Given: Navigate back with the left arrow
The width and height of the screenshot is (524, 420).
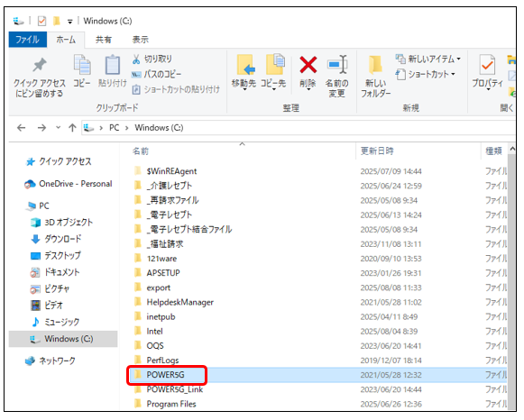Looking at the screenshot, I should coord(22,128).
